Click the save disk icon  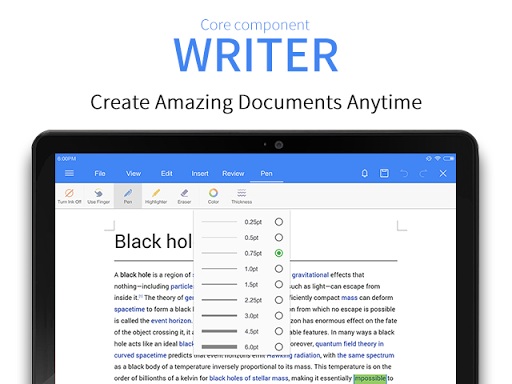point(384,173)
